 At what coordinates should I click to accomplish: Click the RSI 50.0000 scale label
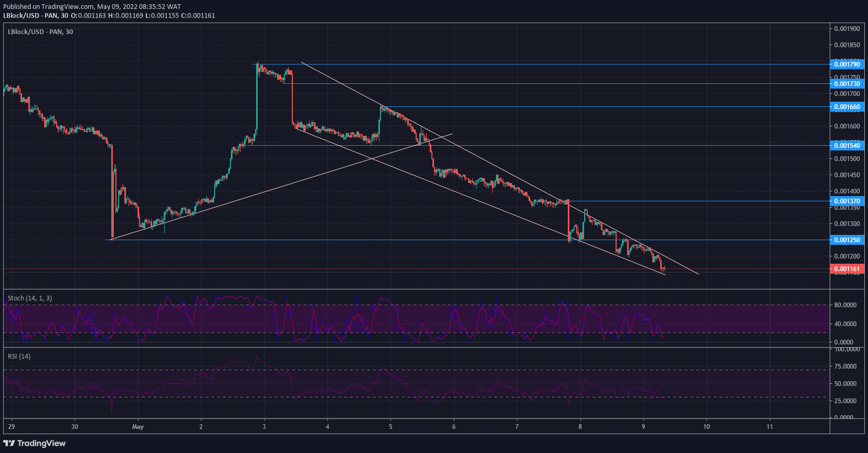(845, 384)
